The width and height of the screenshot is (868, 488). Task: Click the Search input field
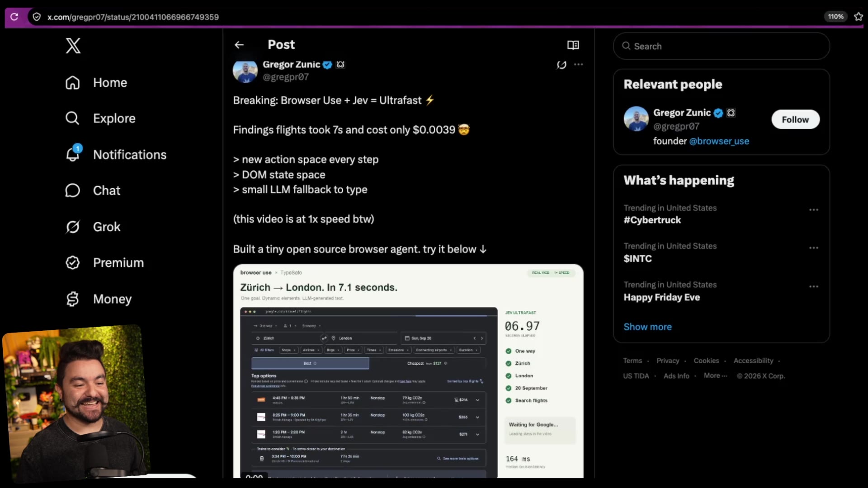point(721,46)
